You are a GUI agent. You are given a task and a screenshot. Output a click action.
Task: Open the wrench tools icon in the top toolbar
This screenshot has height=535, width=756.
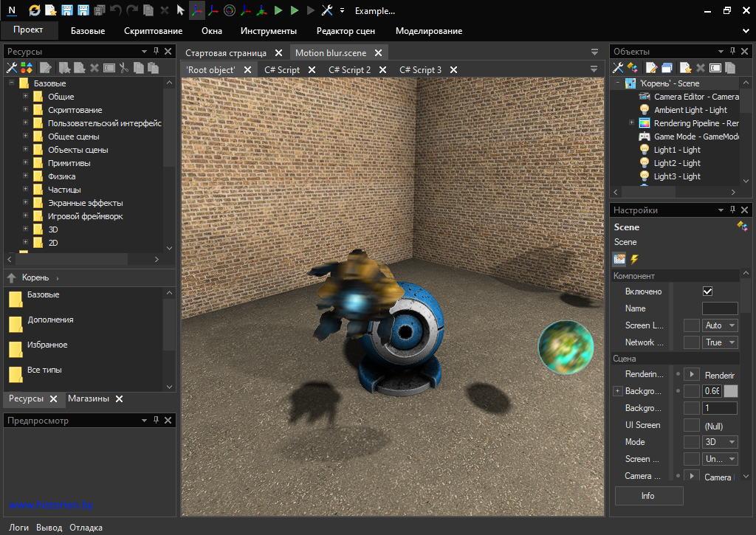[327, 11]
